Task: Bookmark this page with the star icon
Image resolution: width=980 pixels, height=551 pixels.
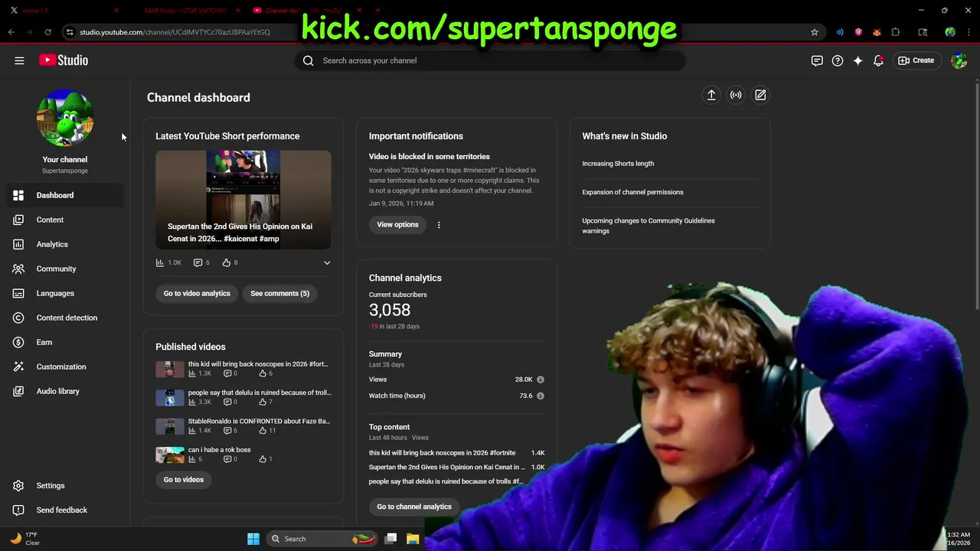Action: pyautogui.click(x=815, y=32)
